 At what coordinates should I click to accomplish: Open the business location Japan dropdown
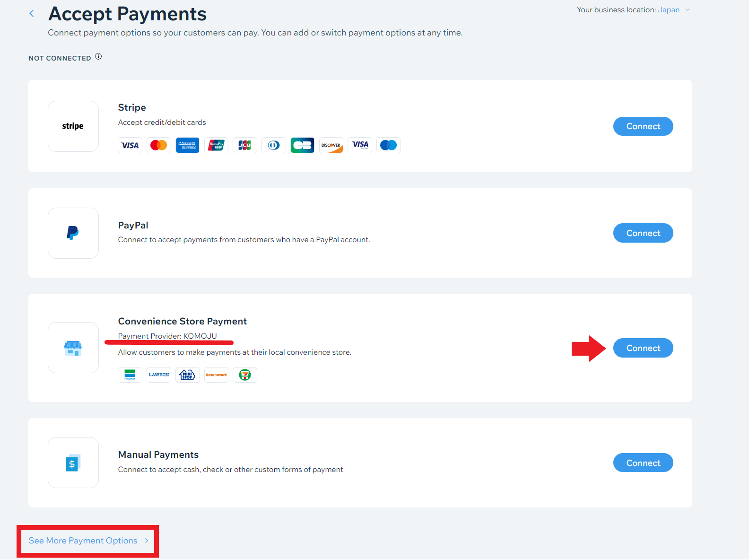tap(669, 10)
